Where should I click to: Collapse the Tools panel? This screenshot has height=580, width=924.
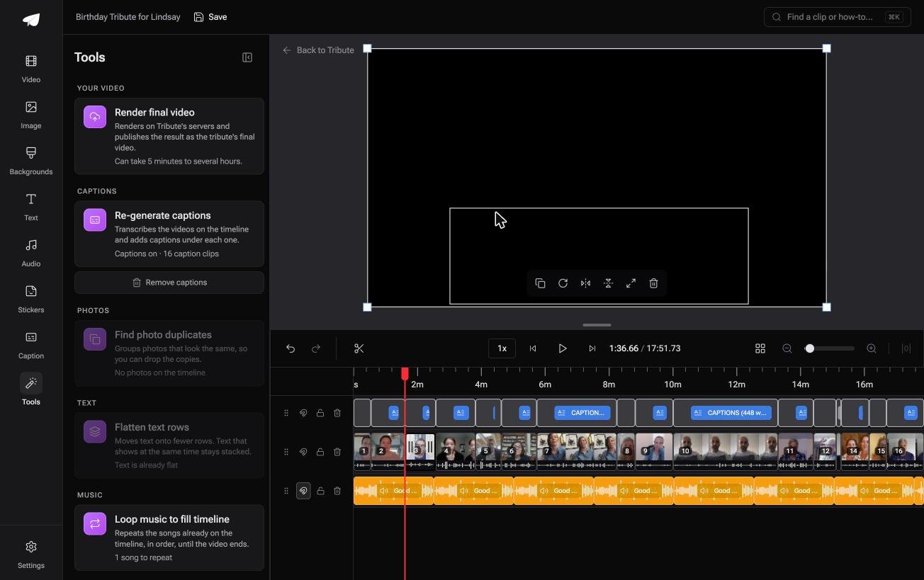tap(247, 57)
